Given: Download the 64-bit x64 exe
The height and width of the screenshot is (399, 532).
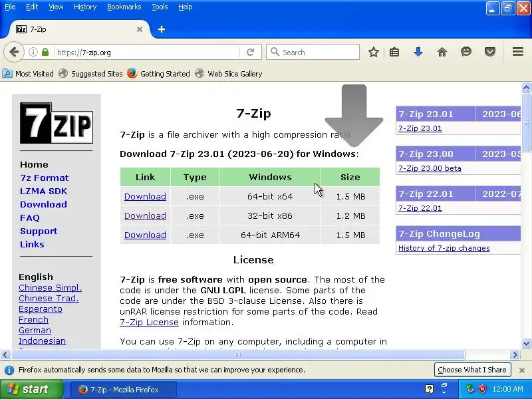Looking at the screenshot, I should pyautogui.click(x=145, y=196).
